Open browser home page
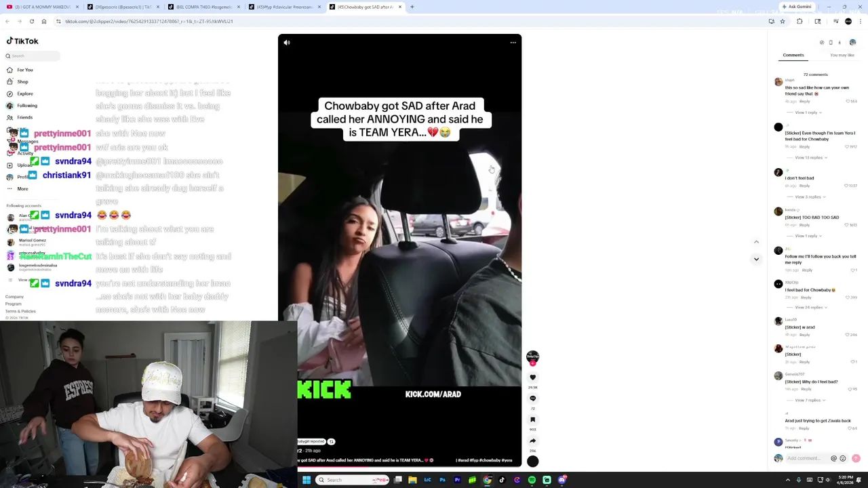Viewport: 868px width, 488px height. pos(44,21)
